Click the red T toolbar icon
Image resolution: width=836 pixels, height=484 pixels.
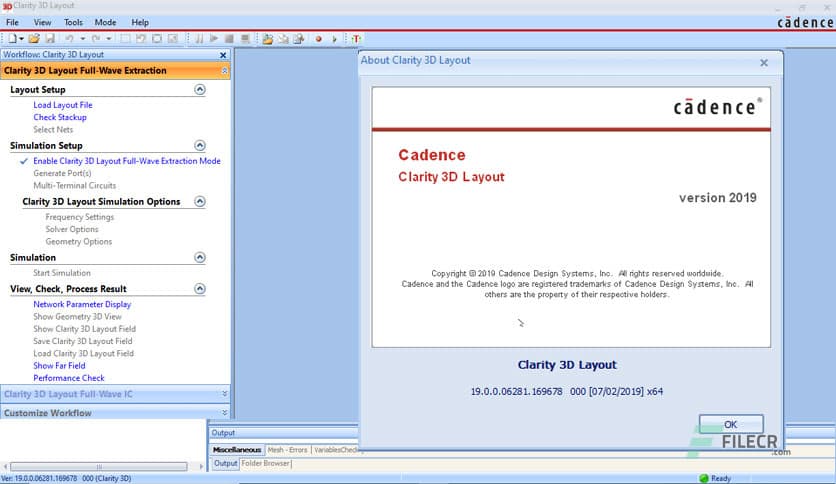point(356,38)
